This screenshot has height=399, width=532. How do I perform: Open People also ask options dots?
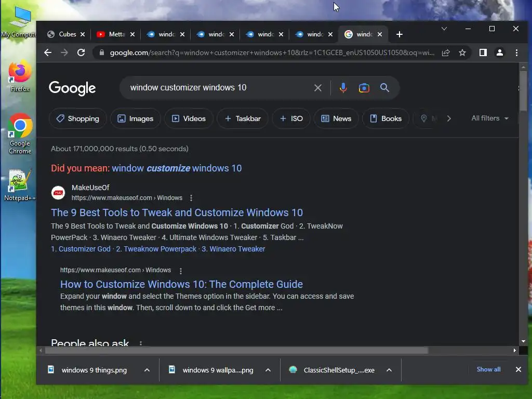click(140, 343)
